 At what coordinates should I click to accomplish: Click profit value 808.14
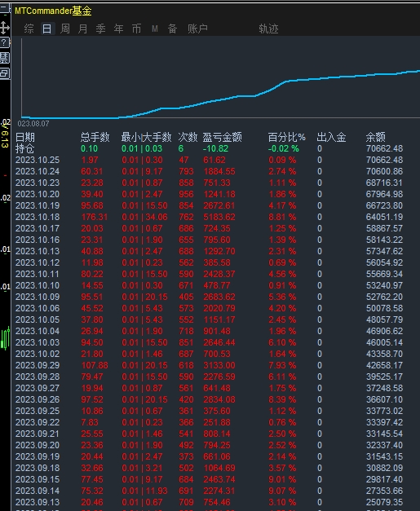coord(217,434)
